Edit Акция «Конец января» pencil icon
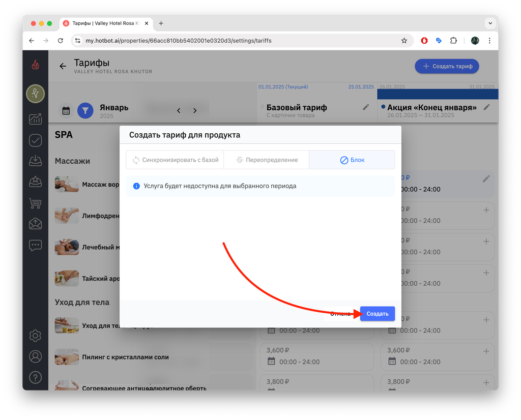This screenshot has width=521, height=420. pos(487,107)
